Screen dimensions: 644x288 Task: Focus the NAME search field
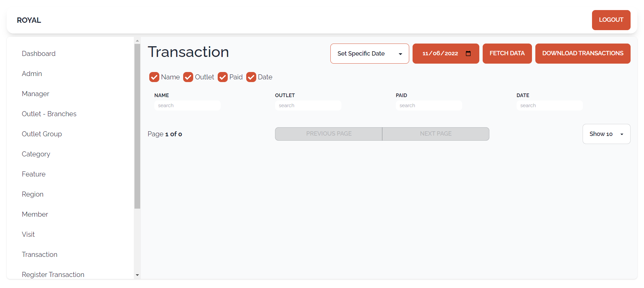187,105
